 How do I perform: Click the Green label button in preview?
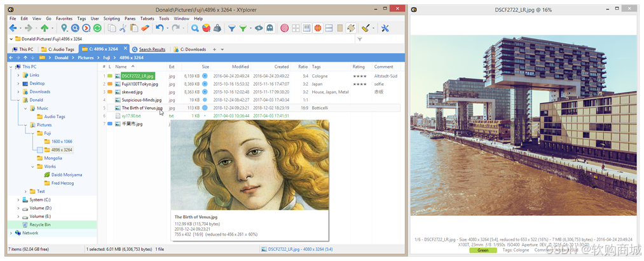coord(483,250)
